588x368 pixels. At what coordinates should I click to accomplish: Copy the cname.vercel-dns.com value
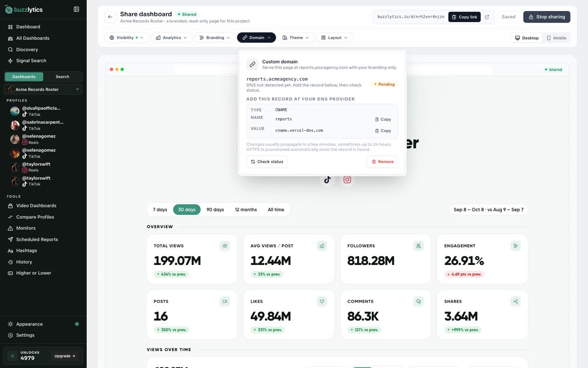[383, 131]
